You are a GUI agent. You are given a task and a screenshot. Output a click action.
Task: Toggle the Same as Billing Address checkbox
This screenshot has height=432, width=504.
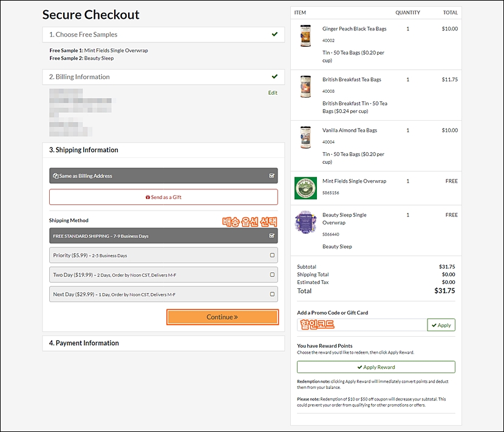point(272,176)
